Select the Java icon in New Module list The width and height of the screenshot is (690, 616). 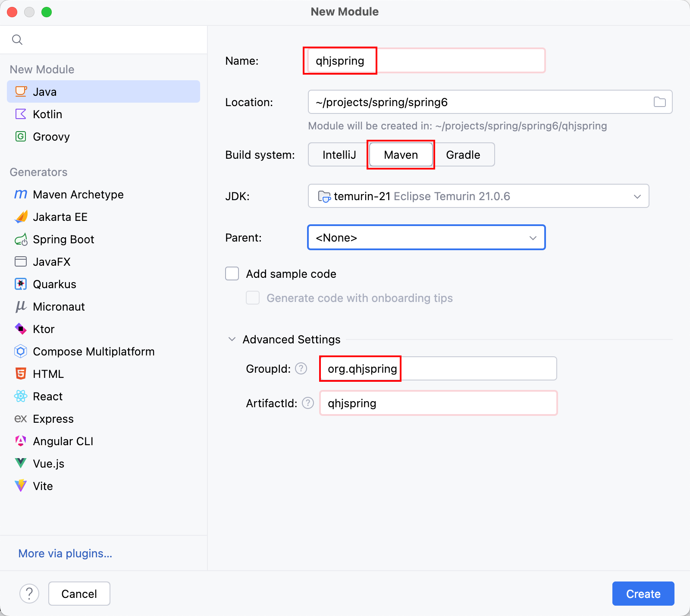[x=21, y=91]
